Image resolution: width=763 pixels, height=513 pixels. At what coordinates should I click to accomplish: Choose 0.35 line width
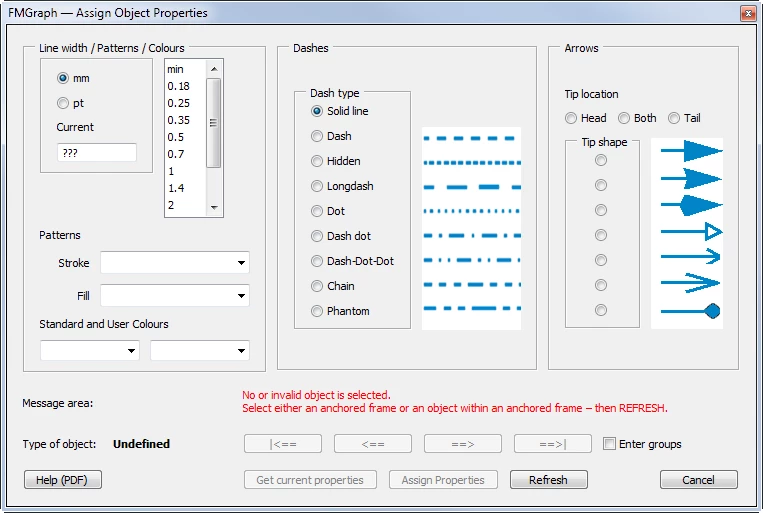pyautogui.click(x=178, y=120)
